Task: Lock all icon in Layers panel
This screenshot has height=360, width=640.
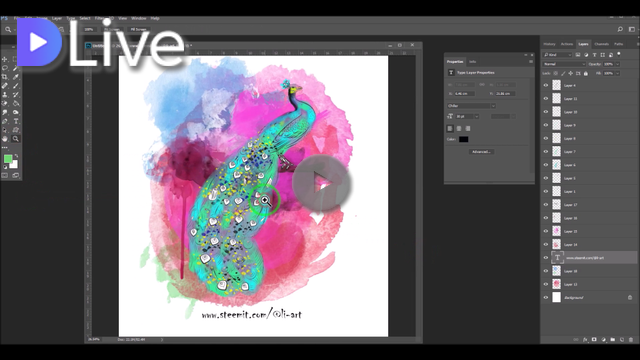Action: coord(586,73)
